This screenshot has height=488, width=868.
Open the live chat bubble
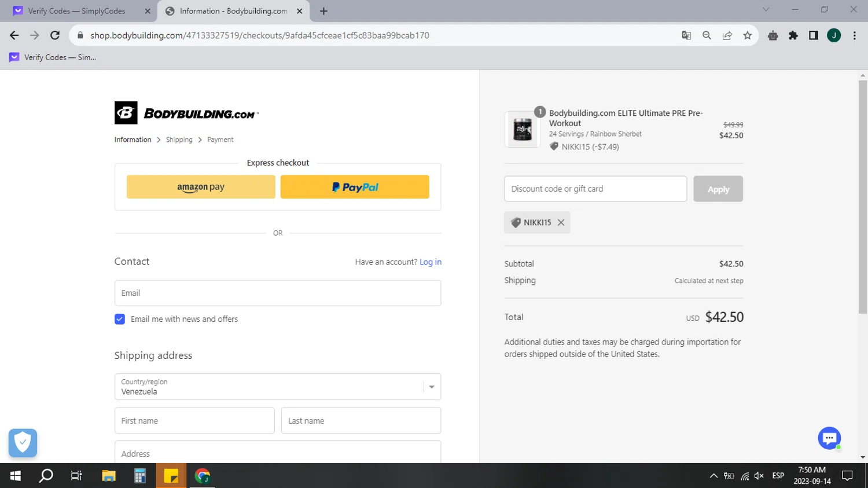(x=829, y=438)
